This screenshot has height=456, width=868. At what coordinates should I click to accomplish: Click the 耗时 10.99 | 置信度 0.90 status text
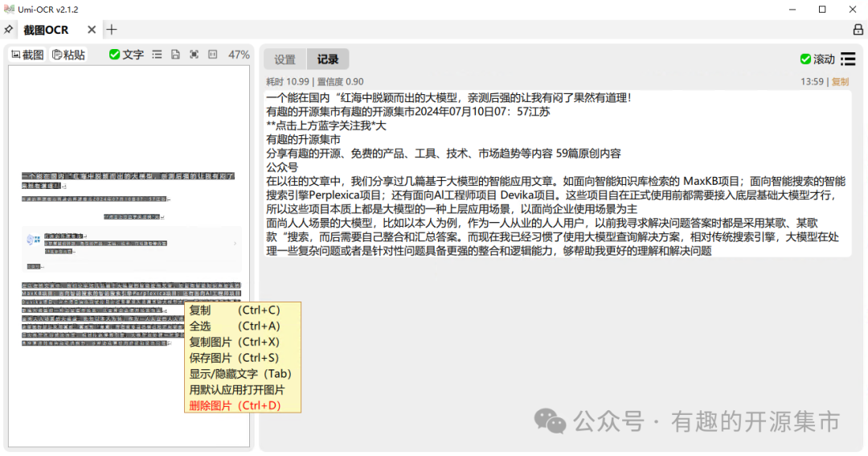pyautogui.click(x=315, y=81)
